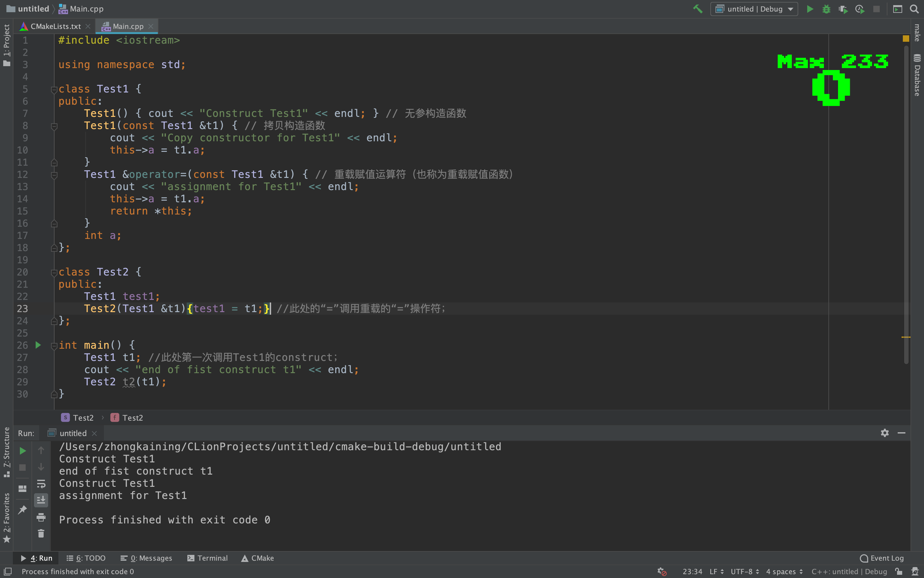The width and height of the screenshot is (924, 578).
Task: Click the Profile run icon
Action: point(860,9)
